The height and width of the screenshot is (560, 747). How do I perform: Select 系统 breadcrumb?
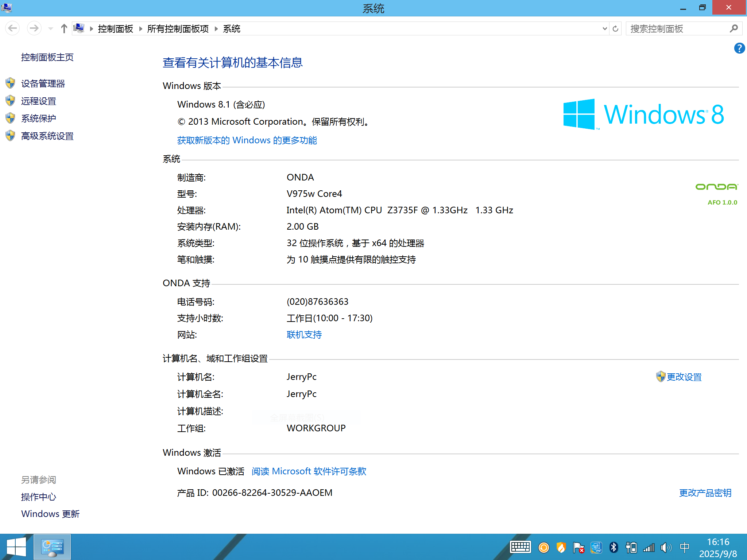(x=232, y=28)
